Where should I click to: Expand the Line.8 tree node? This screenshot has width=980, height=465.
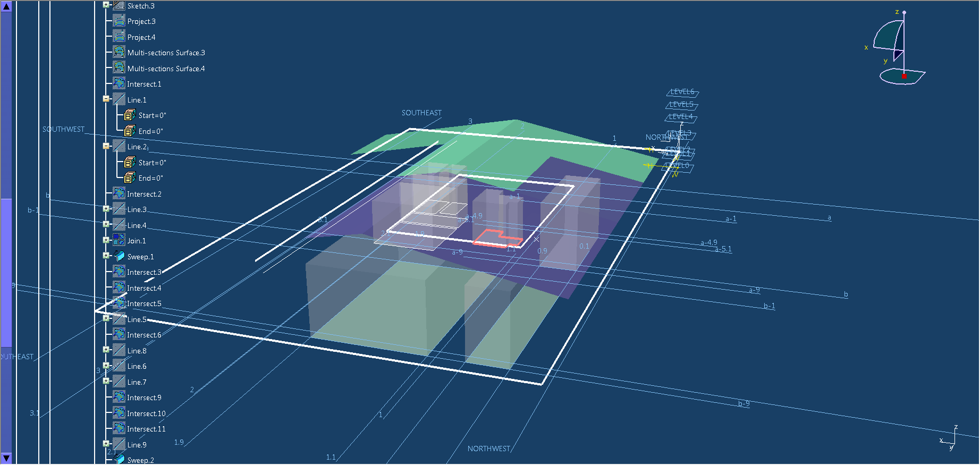pos(106,350)
